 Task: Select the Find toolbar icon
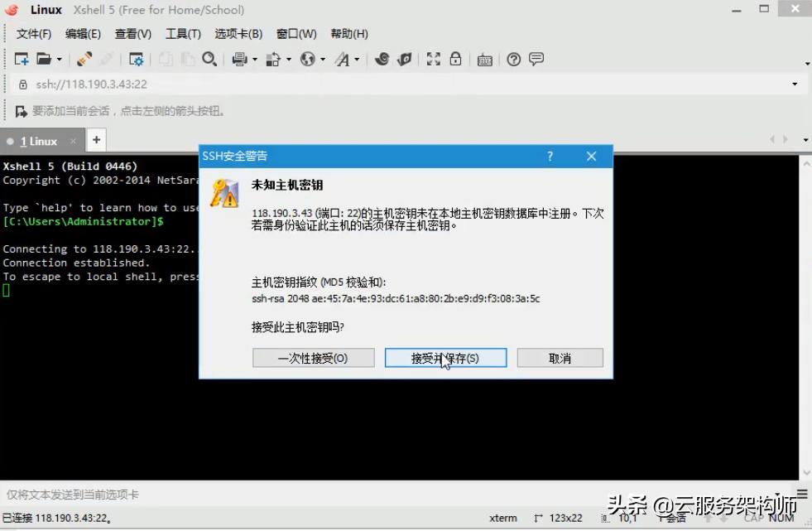(209, 59)
